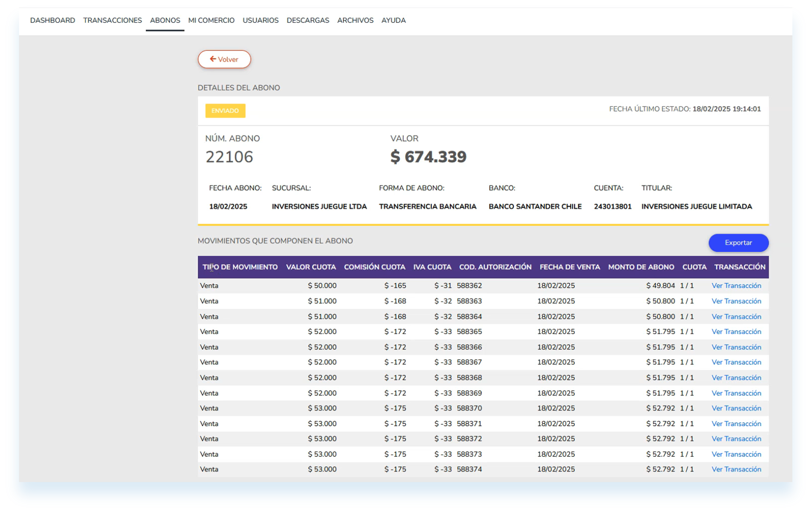The image size is (812, 513).
Task: Open Ver Transacción for authorization 588368
Action: pyautogui.click(x=736, y=378)
